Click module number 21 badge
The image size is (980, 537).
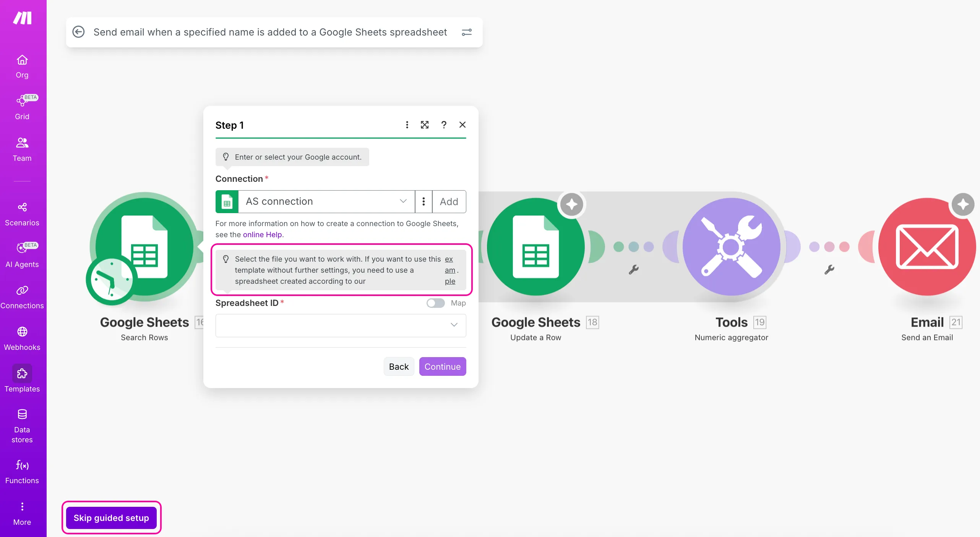(x=956, y=322)
